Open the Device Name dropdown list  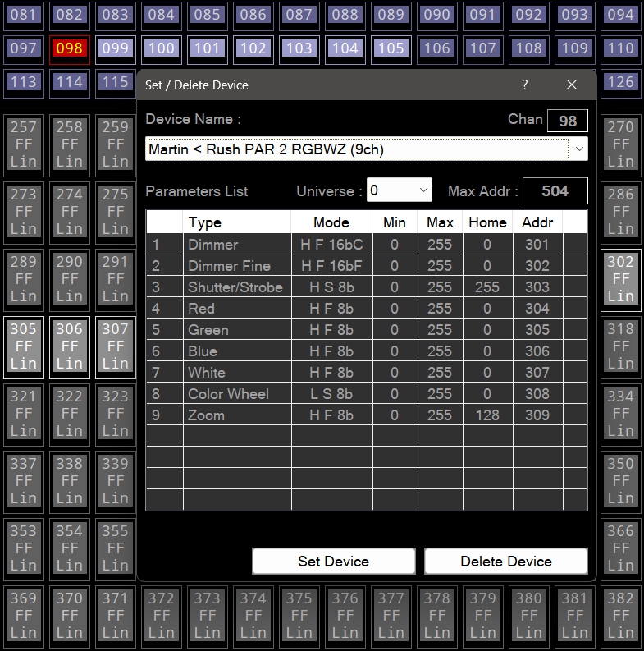579,149
